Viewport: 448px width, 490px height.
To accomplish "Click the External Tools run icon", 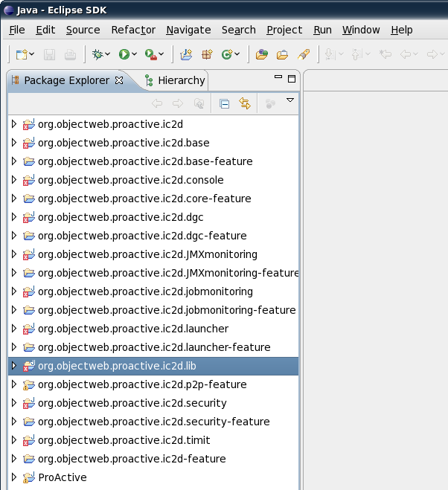I will click(x=151, y=55).
